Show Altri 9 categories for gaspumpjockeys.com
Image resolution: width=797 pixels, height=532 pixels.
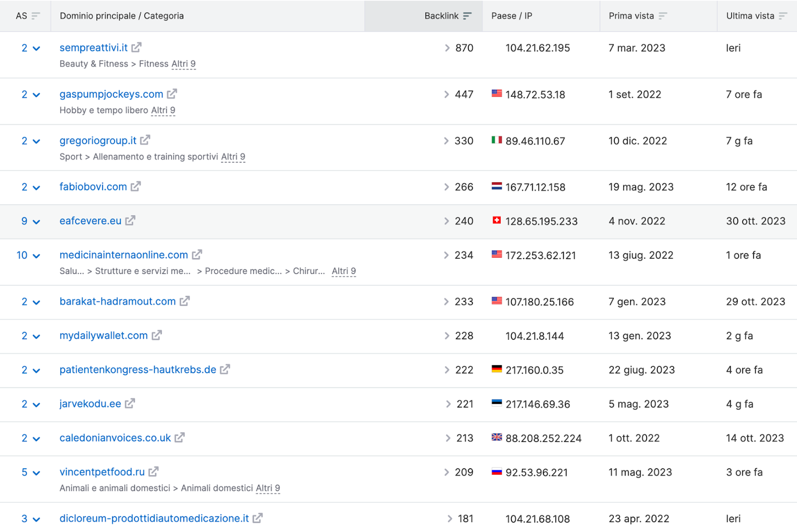coord(163,110)
